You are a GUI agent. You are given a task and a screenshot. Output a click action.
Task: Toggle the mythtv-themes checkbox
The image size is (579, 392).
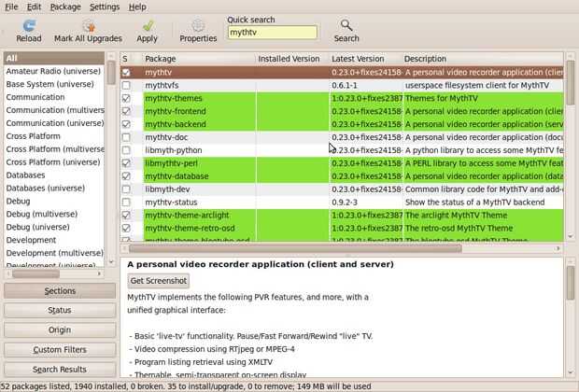[126, 98]
